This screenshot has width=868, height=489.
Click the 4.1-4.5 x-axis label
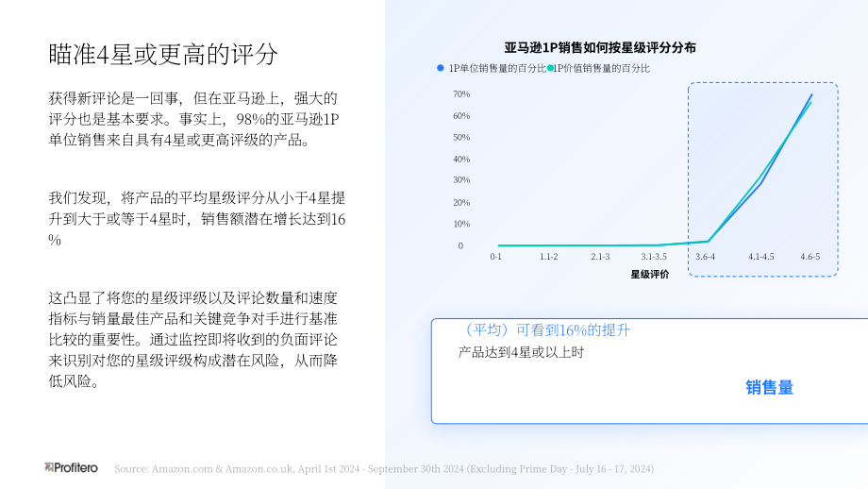[x=761, y=257]
